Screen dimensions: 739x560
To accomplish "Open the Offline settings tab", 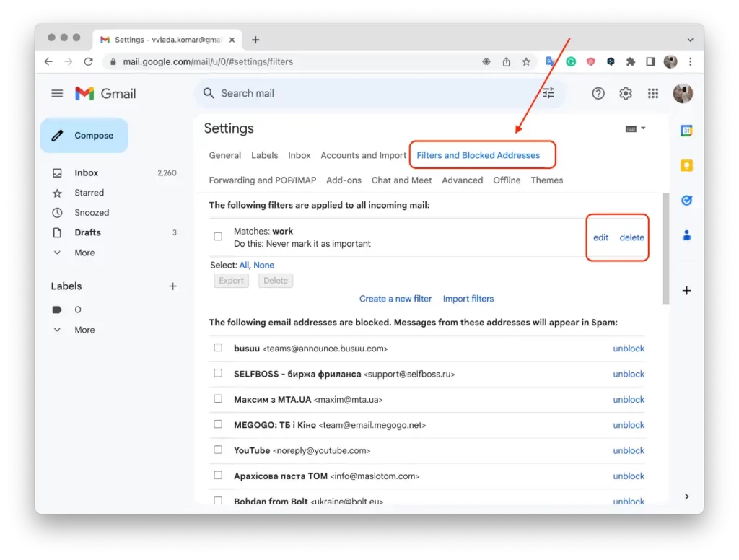I will pos(507,180).
